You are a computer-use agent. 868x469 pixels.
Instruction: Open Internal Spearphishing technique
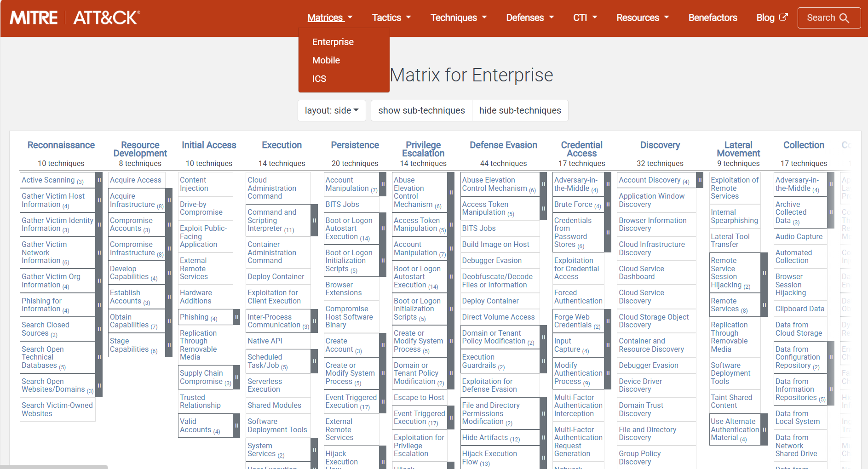tap(734, 217)
